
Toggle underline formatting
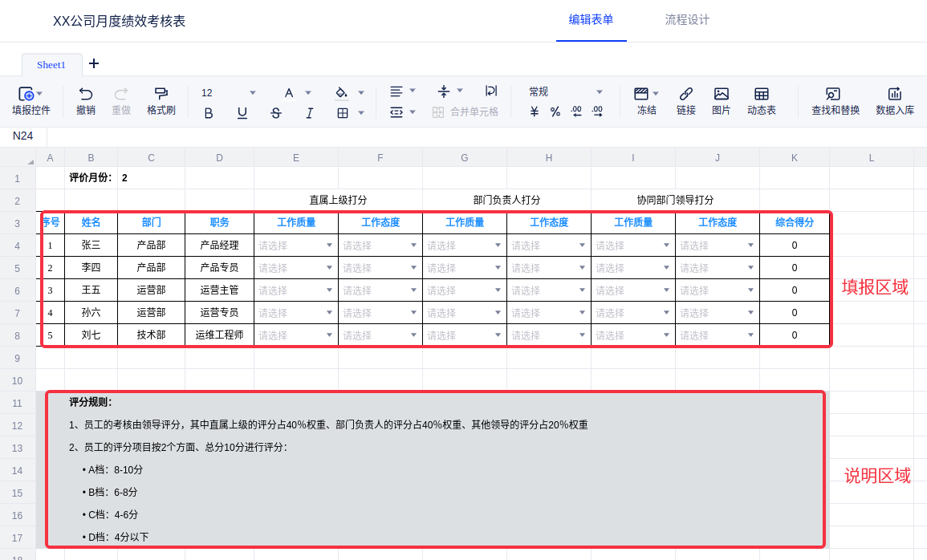tap(242, 113)
